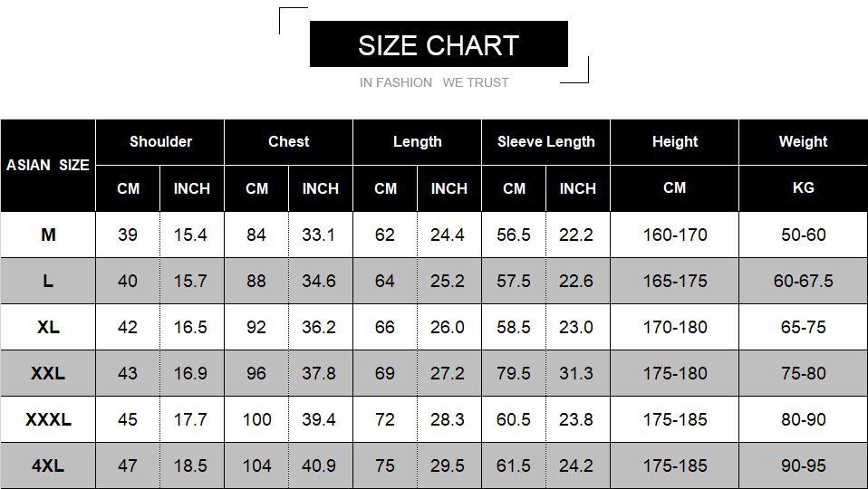Image resolution: width=868 pixels, height=489 pixels.
Task: Click the IN FASHION WE TRUST tagline
Action: point(434,82)
